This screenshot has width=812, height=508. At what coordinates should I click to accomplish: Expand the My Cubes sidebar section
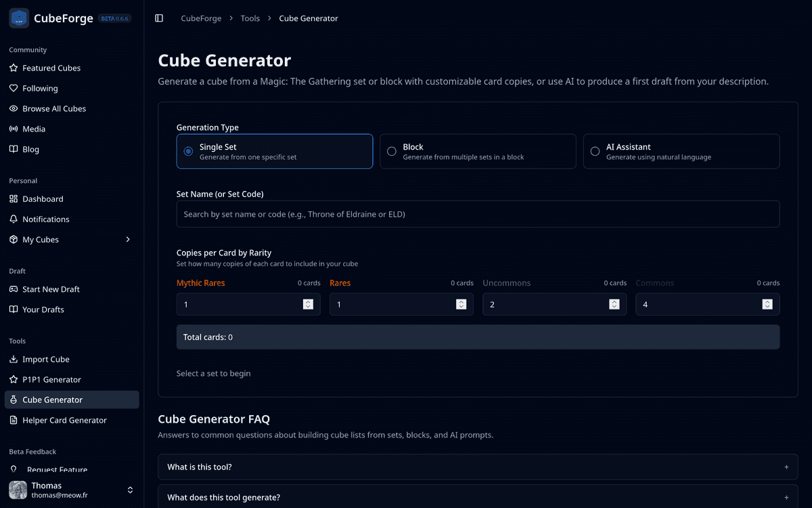click(x=128, y=239)
